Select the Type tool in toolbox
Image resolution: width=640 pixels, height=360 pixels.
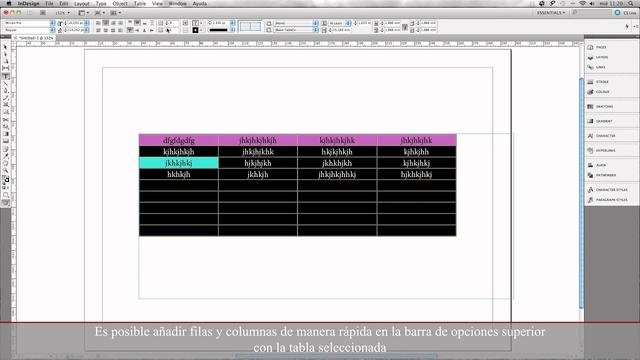pos(6,76)
